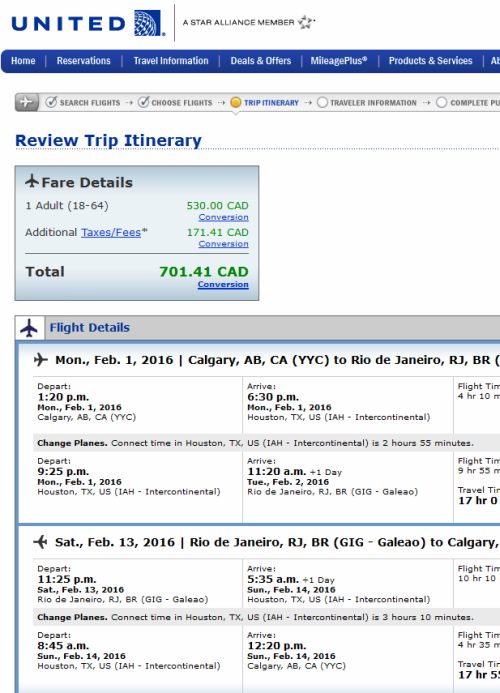Click the Search Flights checkmark step icon
Screen dimensions: 500x693
pos(51,102)
